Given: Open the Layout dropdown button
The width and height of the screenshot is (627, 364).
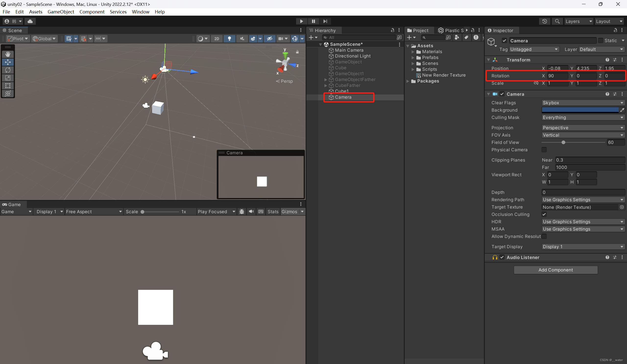Looking at the screenshot, I should pos(609,21).
